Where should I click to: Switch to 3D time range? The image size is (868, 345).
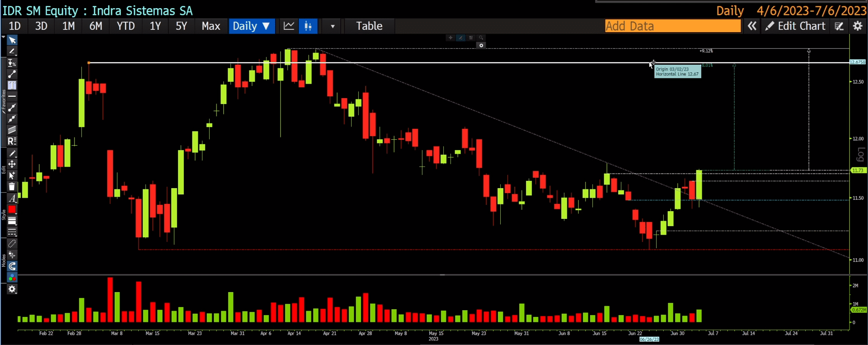[42, 26]
